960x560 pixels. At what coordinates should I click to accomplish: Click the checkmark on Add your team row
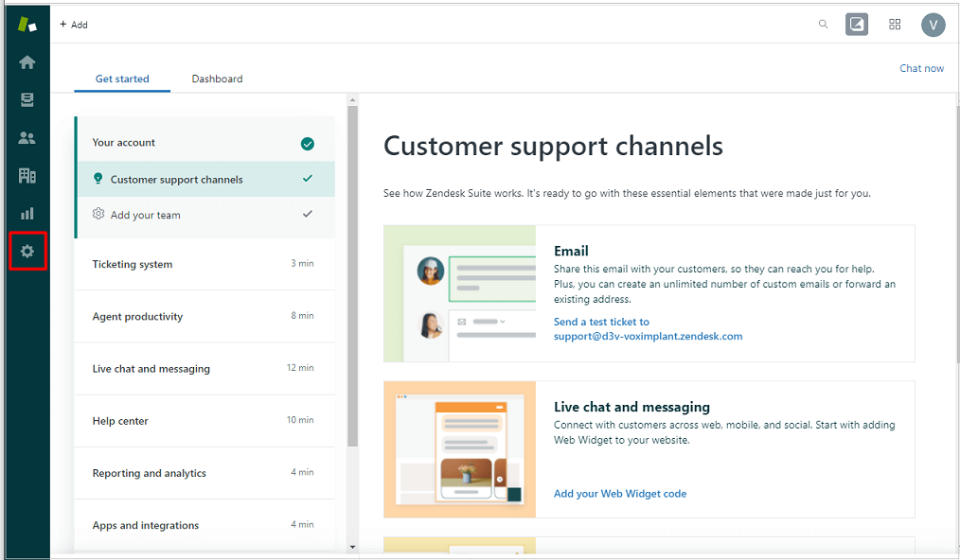point(308,214)
